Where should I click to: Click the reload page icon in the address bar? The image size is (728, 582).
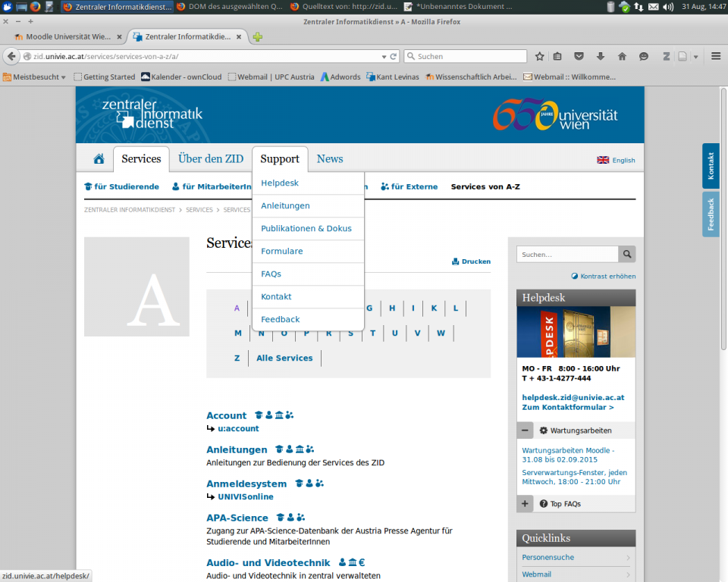point(394,56)
